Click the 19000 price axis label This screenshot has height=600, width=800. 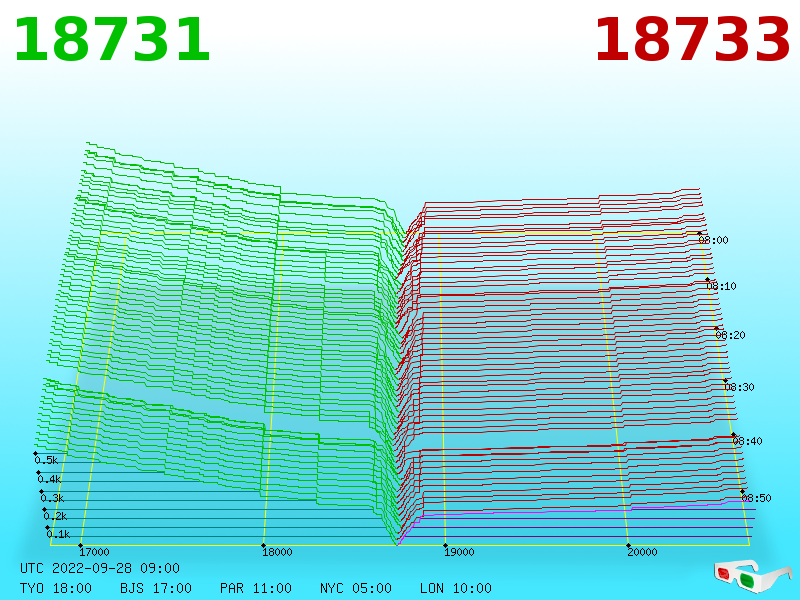tap(459, 552)
